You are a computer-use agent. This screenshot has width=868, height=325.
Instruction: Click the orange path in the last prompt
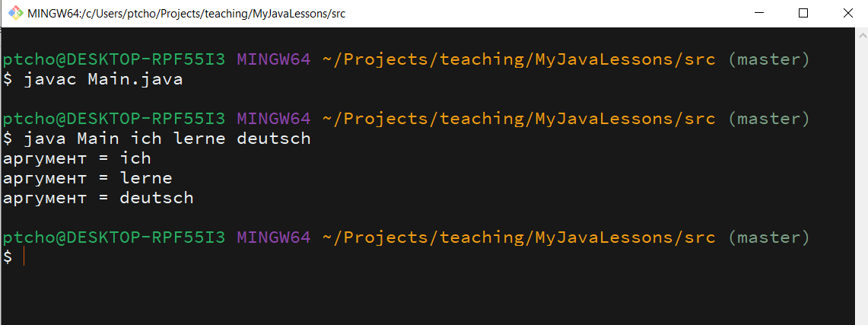click(x=519, y=238)
